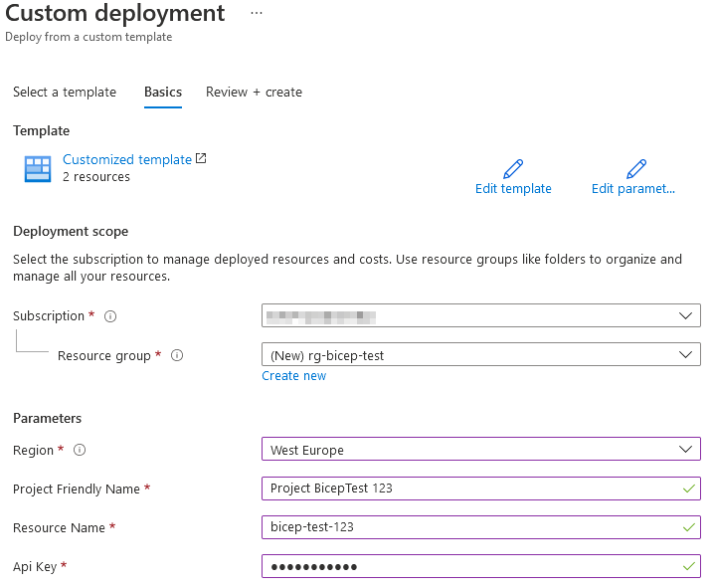
Task: Click into the Resource Name field
Action: 467,527
